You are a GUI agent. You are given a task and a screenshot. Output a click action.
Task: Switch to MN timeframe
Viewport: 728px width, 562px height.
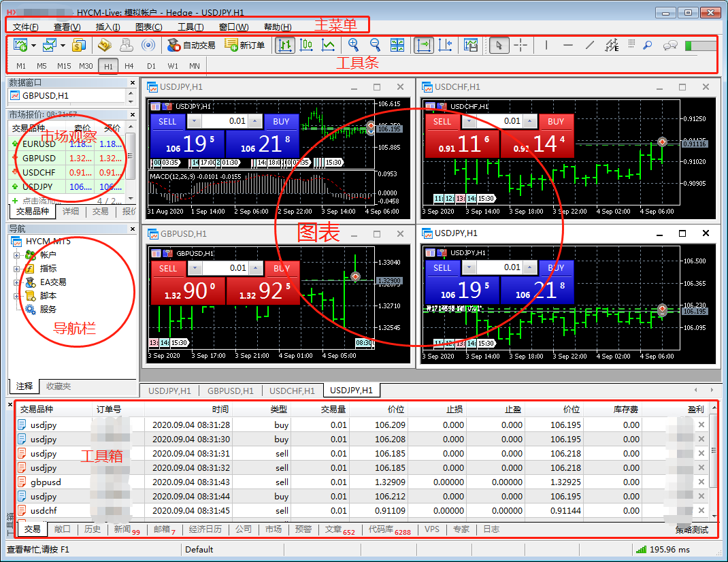coord(195,66)
